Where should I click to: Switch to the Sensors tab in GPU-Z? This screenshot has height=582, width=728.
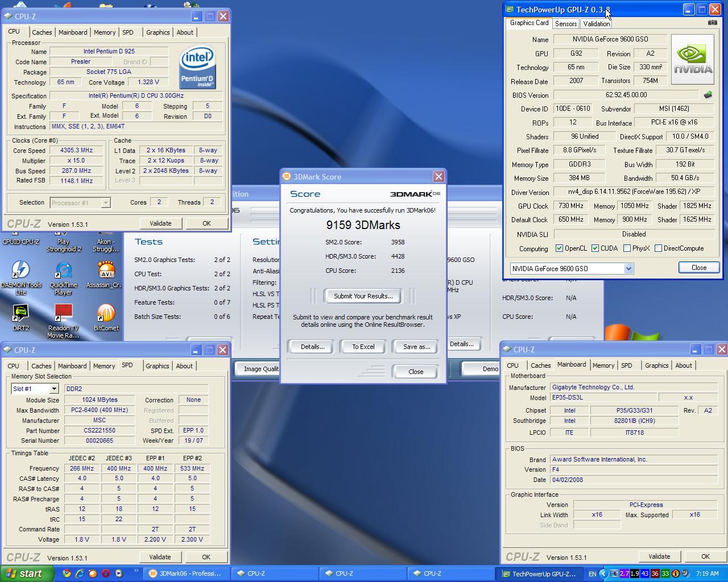click(566, 23)
